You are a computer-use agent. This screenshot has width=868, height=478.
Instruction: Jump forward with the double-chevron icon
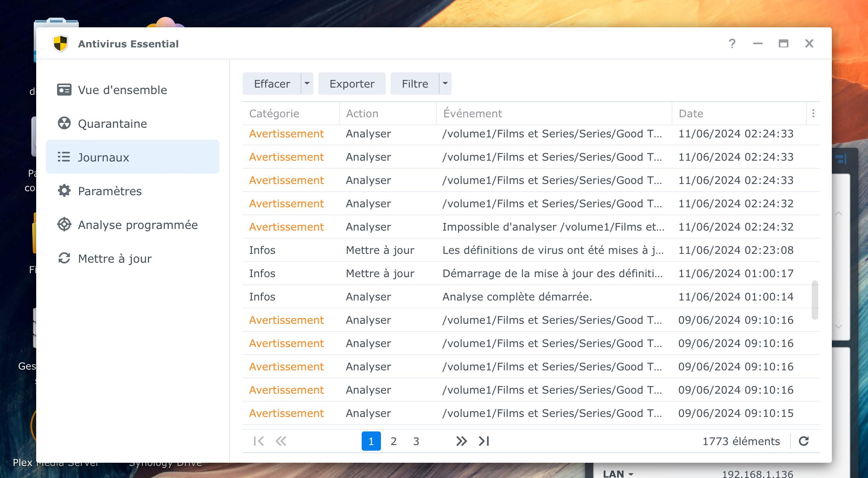[x=461, y=441]
